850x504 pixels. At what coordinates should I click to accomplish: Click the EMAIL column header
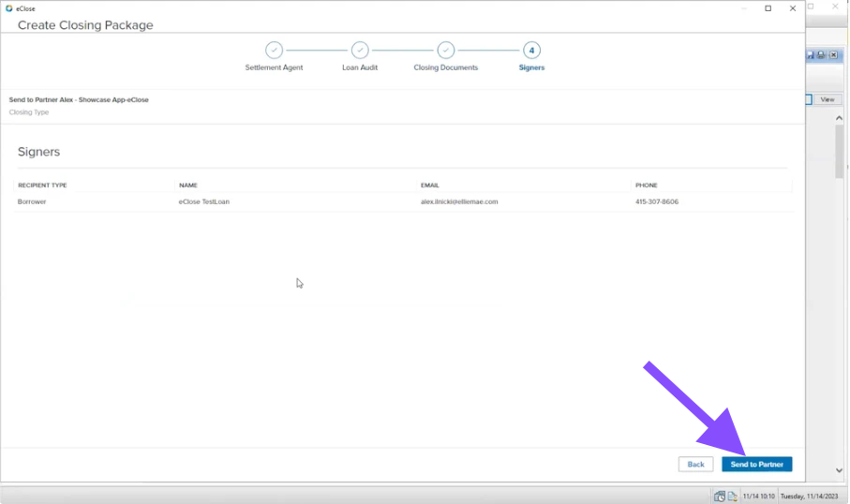tap(429, 185)
